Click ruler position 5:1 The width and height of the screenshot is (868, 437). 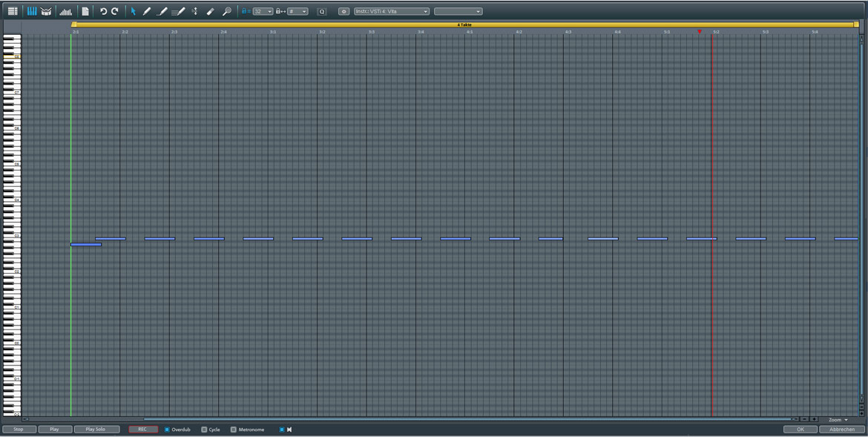tap(667, 32)
